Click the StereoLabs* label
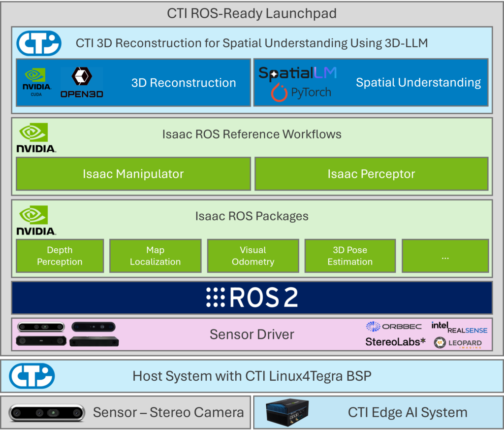The height and width of the screenshot is (430, 504). pyautogui.click(x=395, y=341)
